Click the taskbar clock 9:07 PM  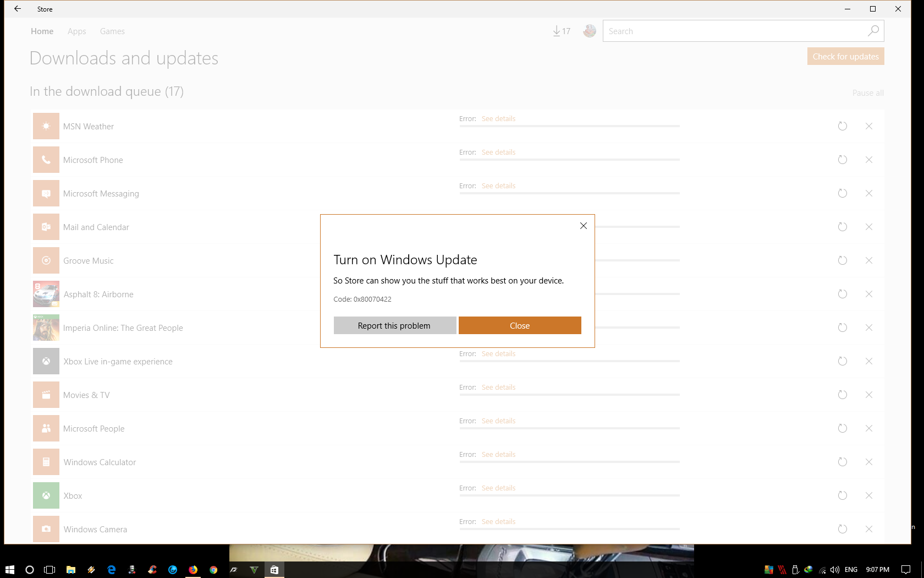point(878,570)
